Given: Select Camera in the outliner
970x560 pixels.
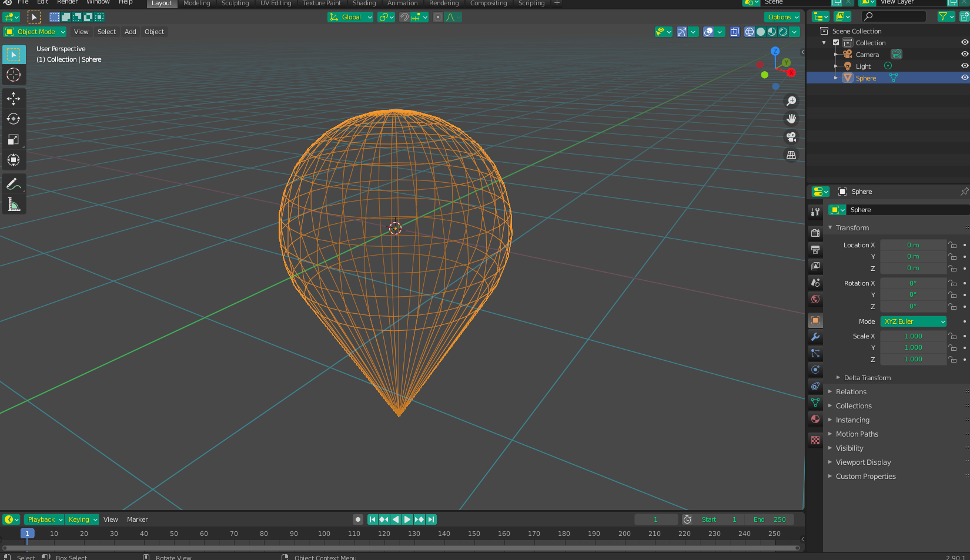Looking at the screenshot, I should click(867, 55).
